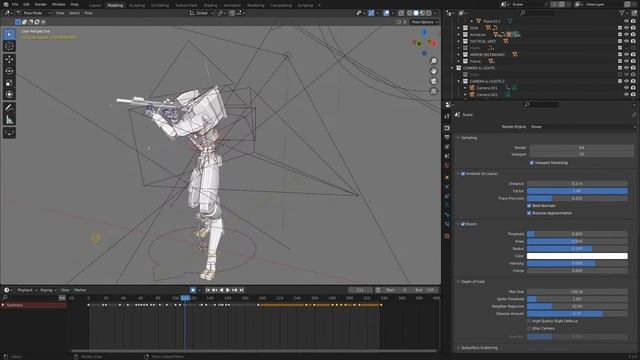Click the timeline auto-keying record button

tap(193, 290)
